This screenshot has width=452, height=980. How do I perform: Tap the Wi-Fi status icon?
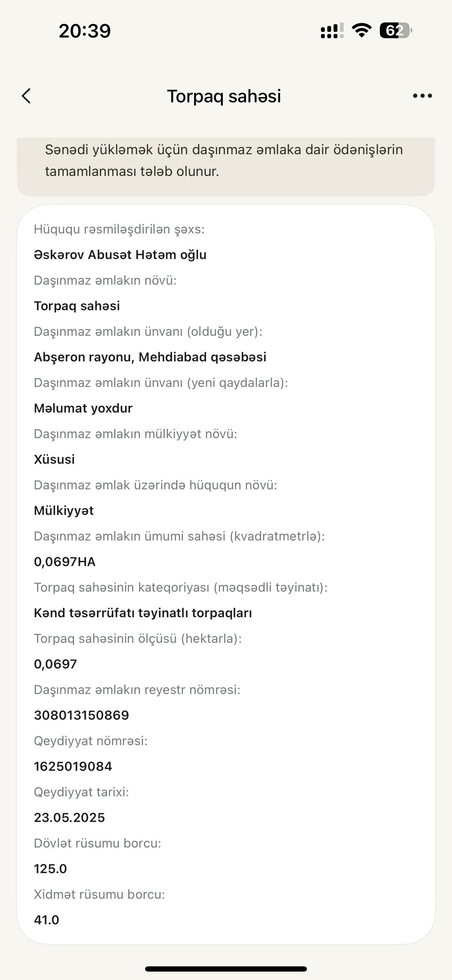click(362, 30)
